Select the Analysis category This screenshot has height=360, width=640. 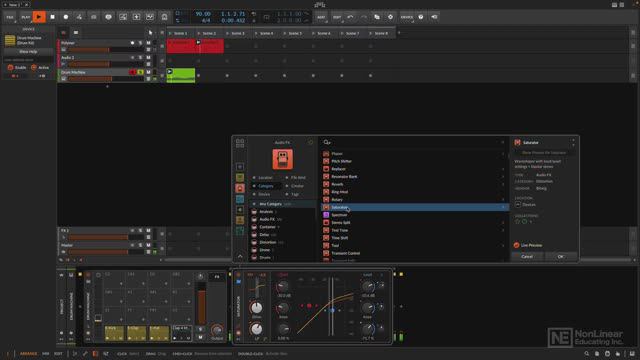coord(283,212)
